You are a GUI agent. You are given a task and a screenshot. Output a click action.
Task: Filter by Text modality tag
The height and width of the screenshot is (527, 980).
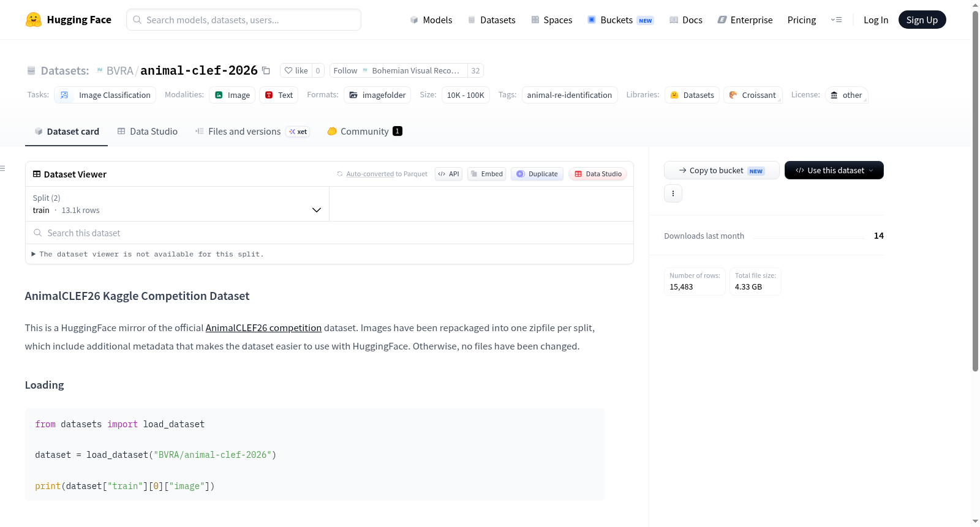click(279, 95)
